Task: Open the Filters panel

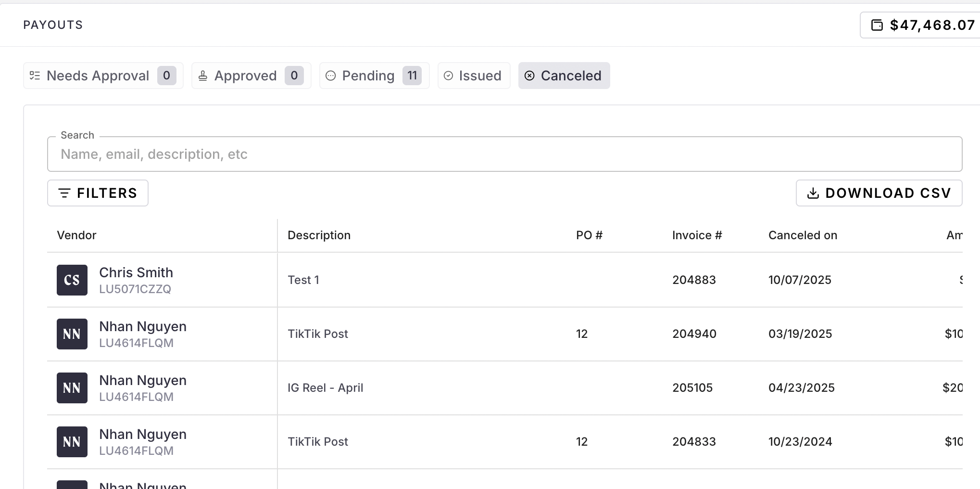Action: [x=98, y=193]
